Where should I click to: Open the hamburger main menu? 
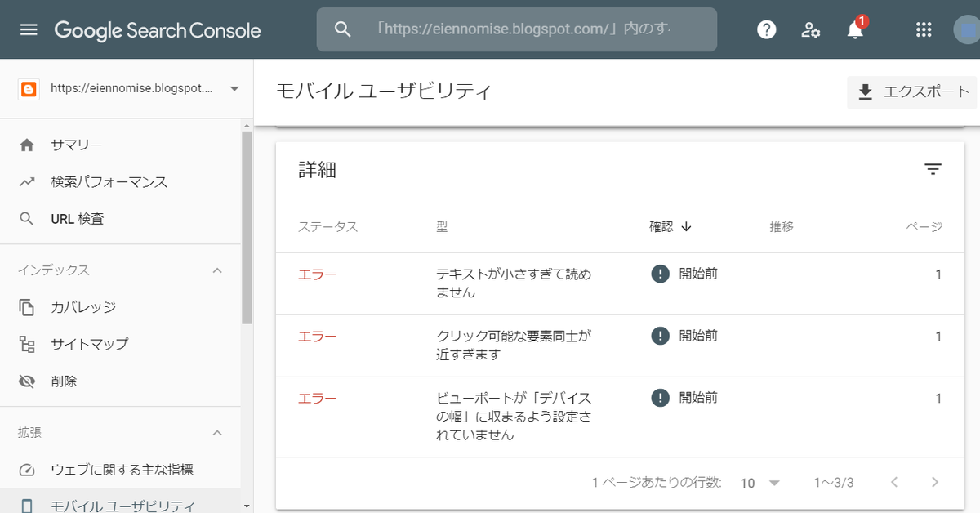coord(29,30)
